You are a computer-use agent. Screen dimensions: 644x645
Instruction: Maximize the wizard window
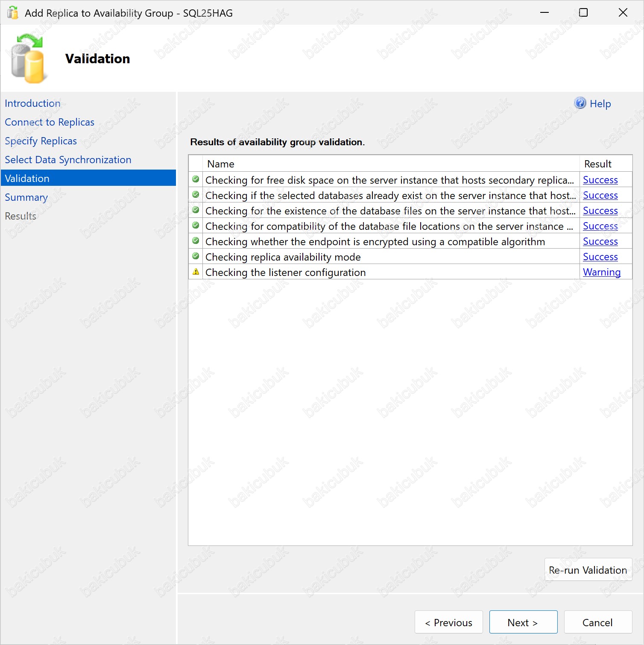(x=583, y=13)
